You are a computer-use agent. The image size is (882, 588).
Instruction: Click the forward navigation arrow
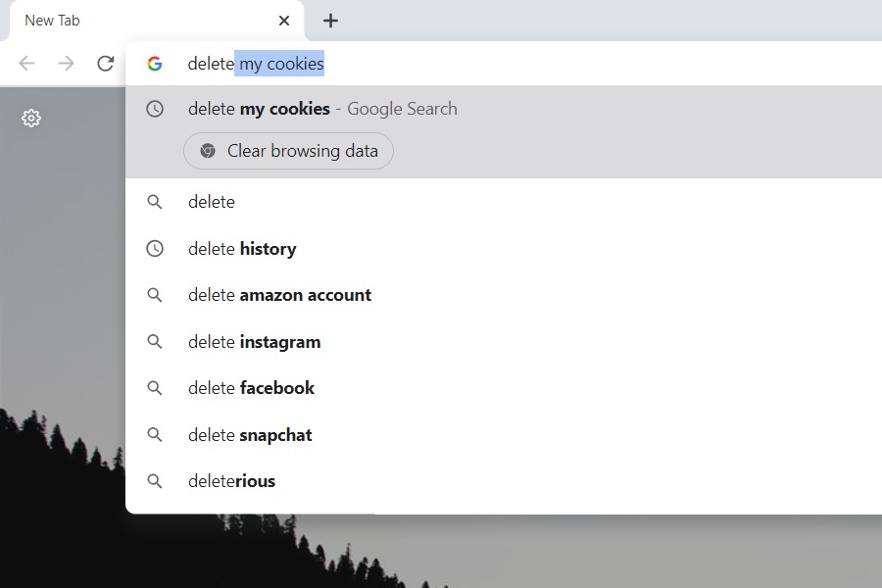tap(66, 64)
